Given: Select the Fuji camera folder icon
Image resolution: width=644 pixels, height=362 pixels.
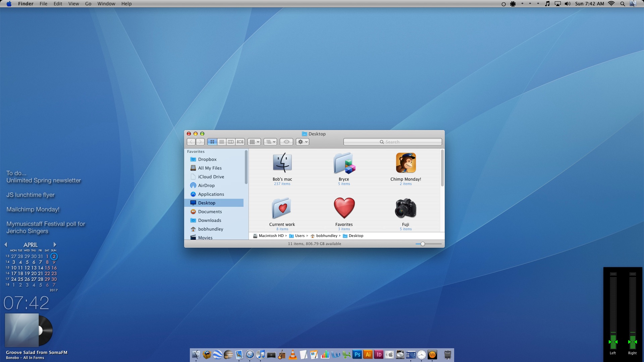Looking at the screenshot, I should coord(406,208).
